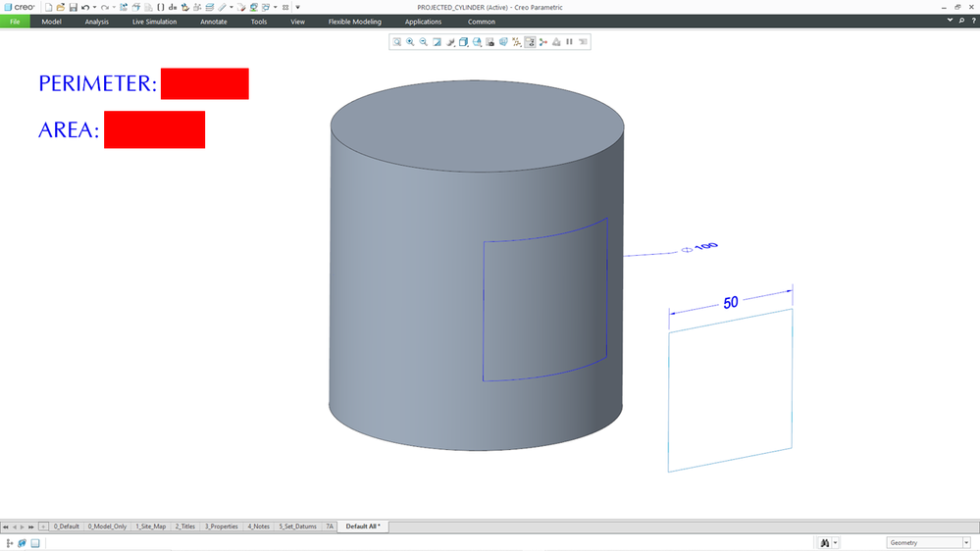Click the relations brackets icon in the top toolbar
980x551 pixels.
tap(161, 8)
